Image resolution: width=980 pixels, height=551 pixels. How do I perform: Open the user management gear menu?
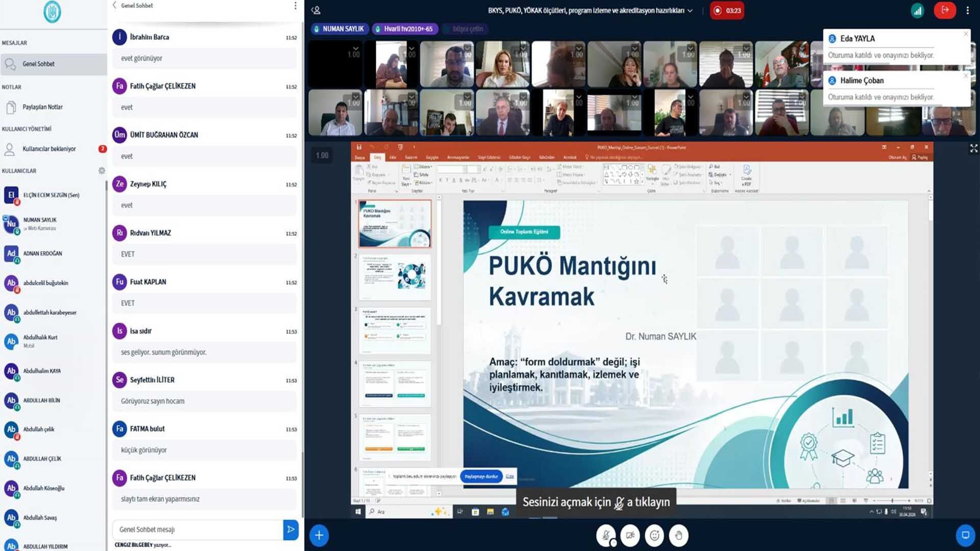click(102, 171)
